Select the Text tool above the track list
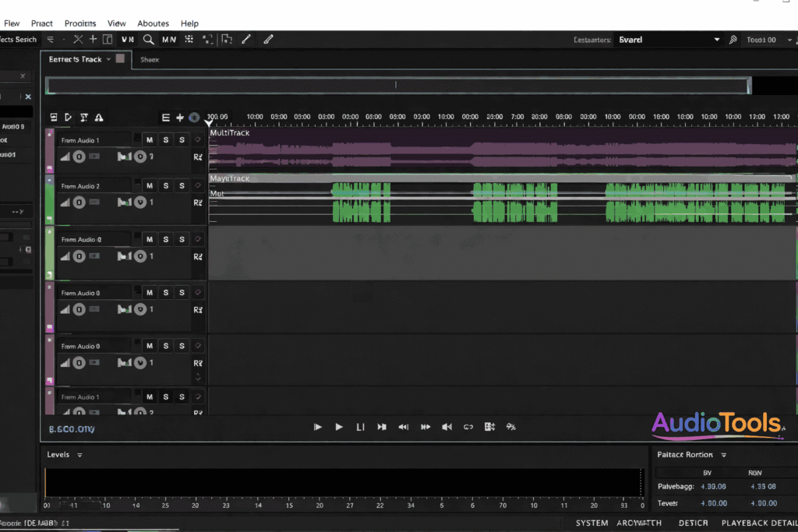This screenshot has height=532, width=798. (83, 118)
